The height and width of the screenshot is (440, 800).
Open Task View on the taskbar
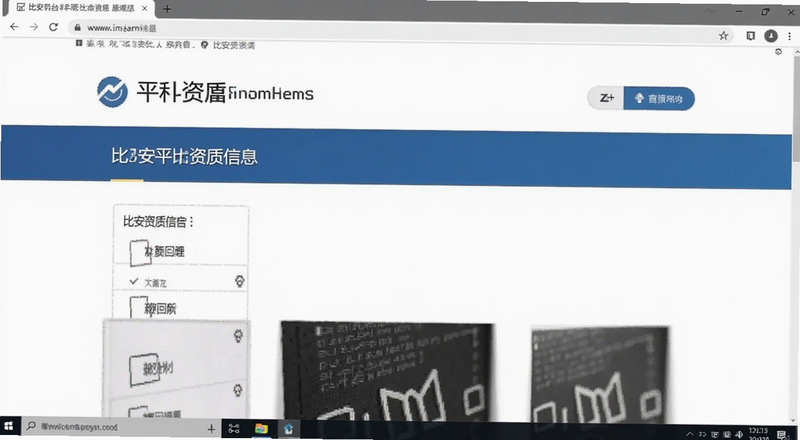(234, 428)
